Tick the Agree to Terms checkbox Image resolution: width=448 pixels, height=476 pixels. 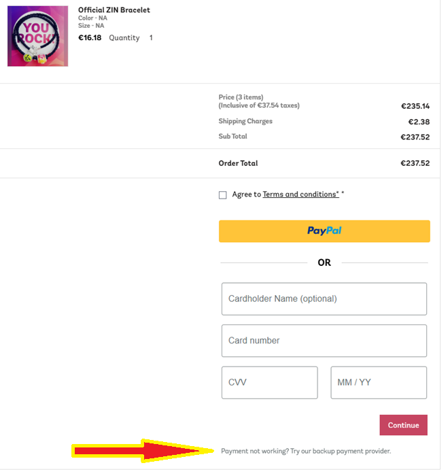[223, 195]
